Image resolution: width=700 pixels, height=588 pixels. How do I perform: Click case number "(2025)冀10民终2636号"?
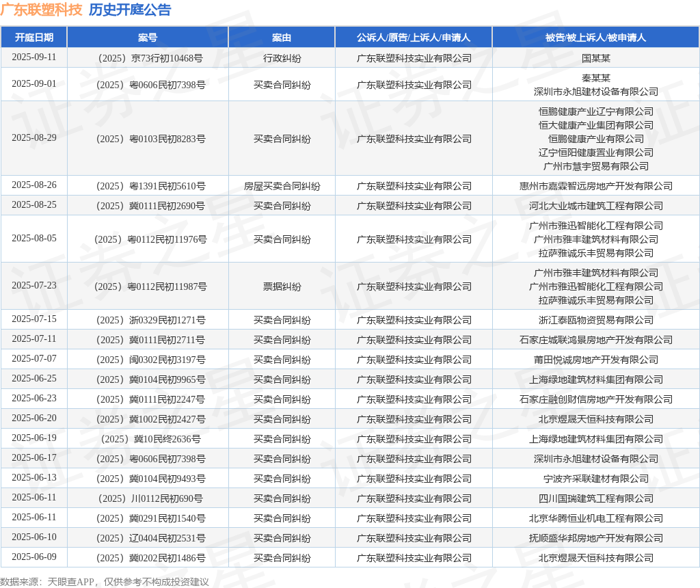click(x=150, y=439)
